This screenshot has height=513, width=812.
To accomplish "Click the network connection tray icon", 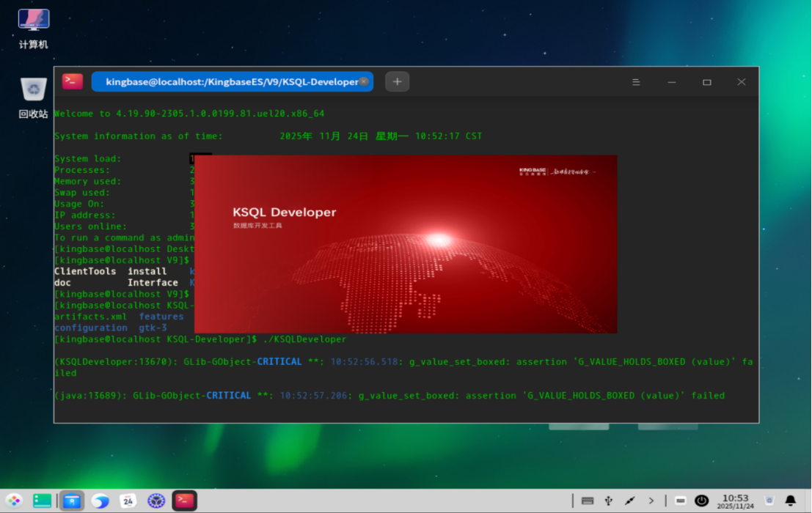I will tap(629, 501).
